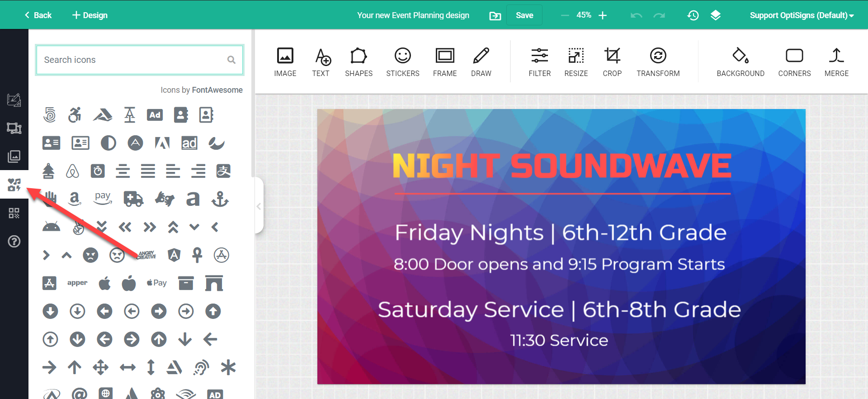The image size is (868, 399).
Task: Open the STICKERS panel
Action: (x=402, y=62)
